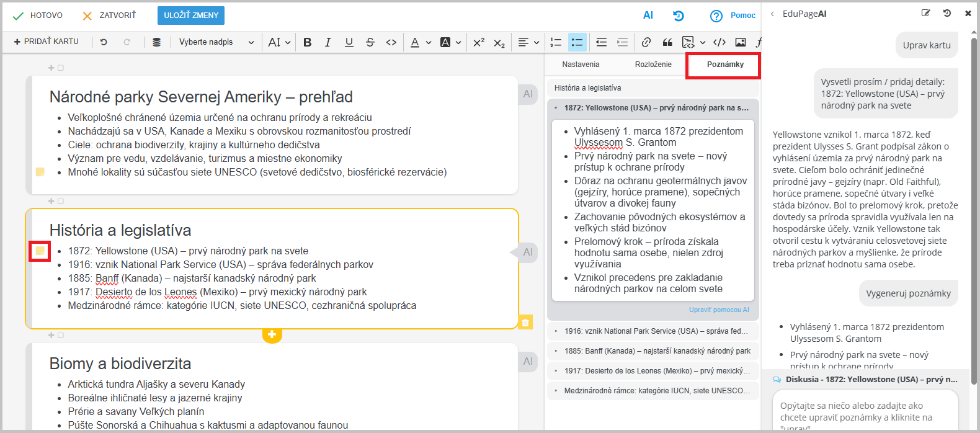Insert a hyperlink with the link icon
Image resolution: width=980 pixels, height=433 pixels.
(646, 42)
